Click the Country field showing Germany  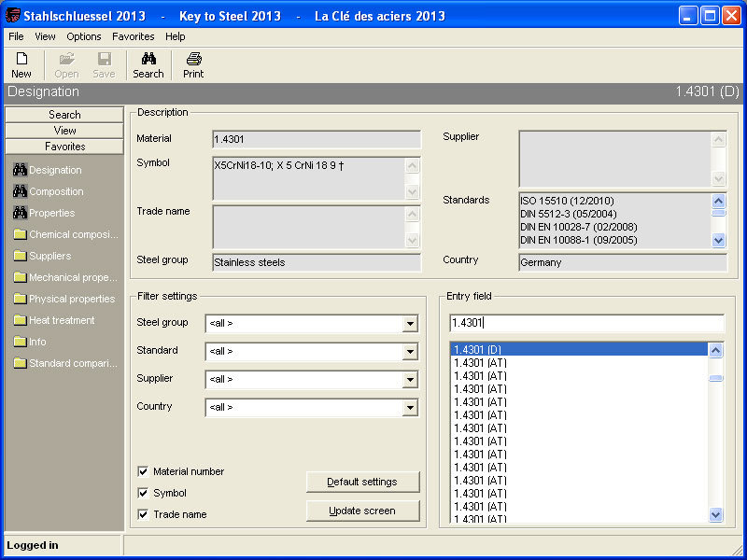pos(623,262)
